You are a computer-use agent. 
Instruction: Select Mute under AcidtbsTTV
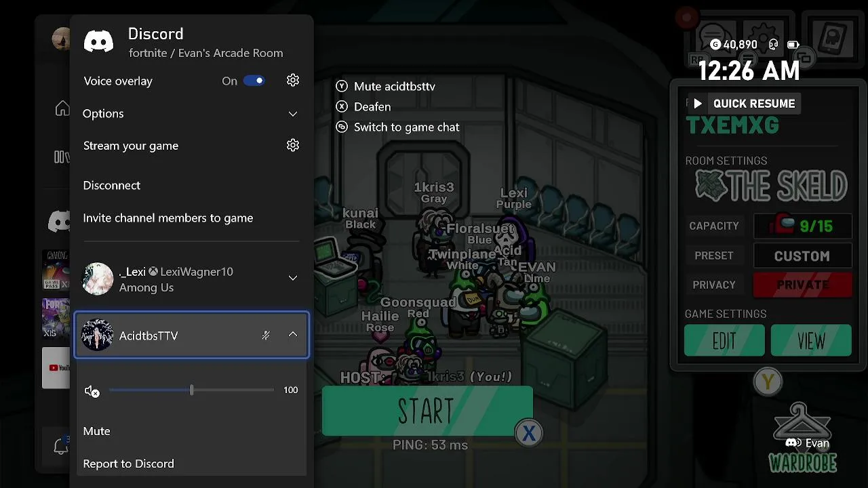click(97, 431)
